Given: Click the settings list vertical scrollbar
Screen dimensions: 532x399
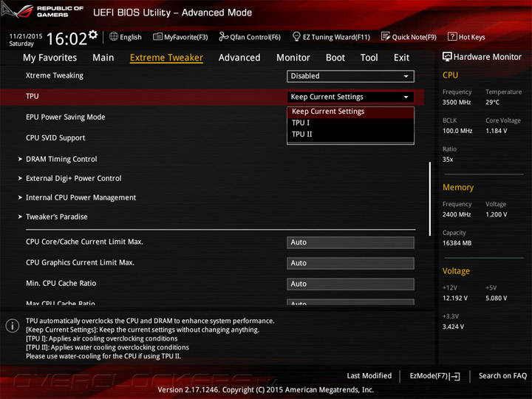Looking at the screenshot, I should click(430, 199).
